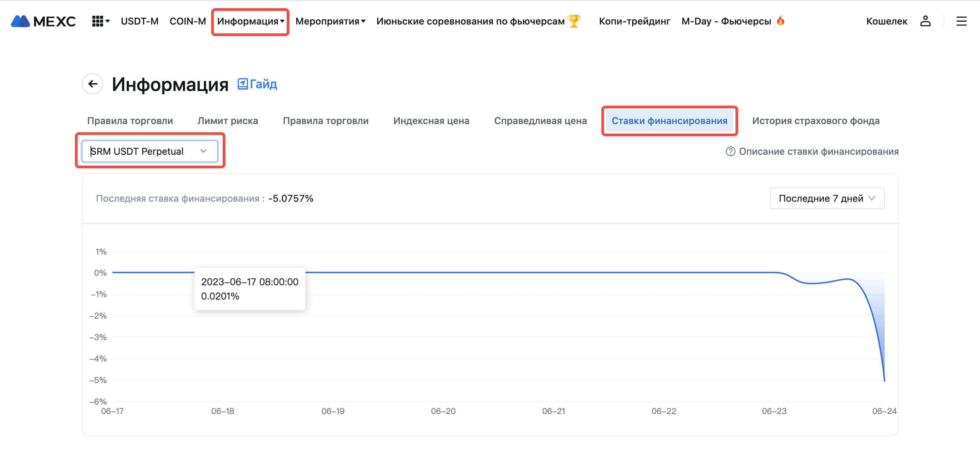The image size is (980, 458).
Task: Click the fire icon beside M-Day
Action: 780,21
